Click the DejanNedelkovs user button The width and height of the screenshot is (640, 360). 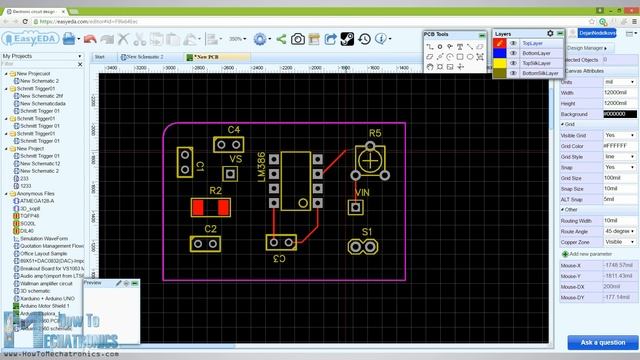597,33
